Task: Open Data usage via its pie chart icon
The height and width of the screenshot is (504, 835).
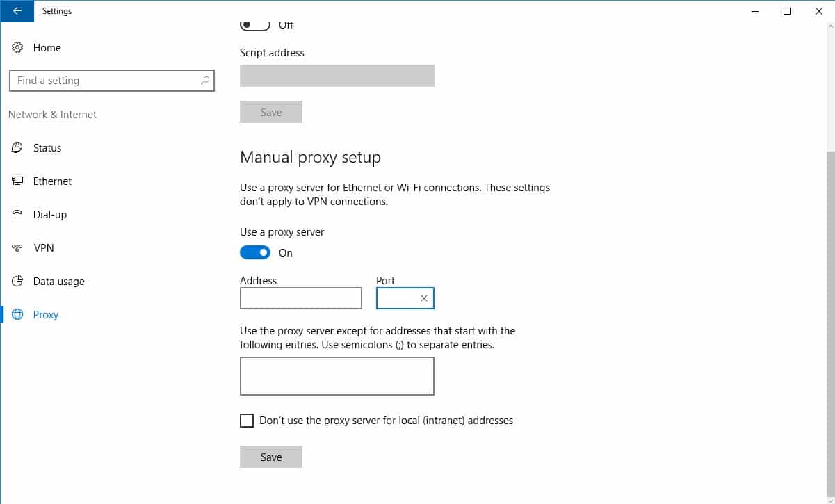Action: pyautogui.click(x=17, y=281)
